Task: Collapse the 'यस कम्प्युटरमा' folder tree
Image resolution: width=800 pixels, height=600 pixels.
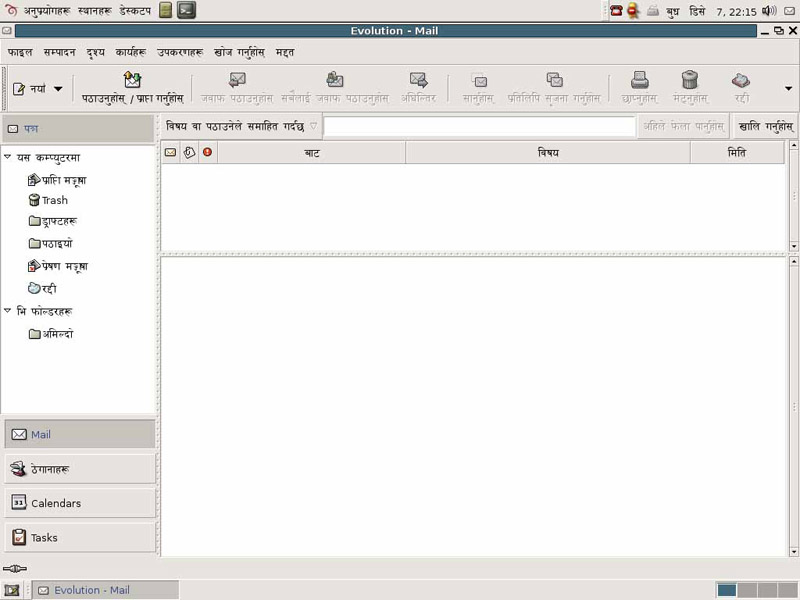Action: [8, 157]
